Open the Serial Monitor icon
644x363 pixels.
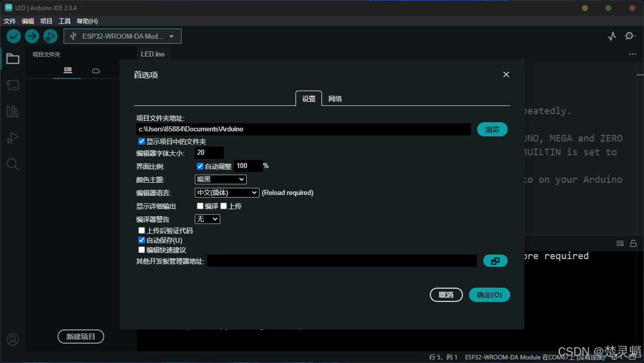tap(630, 36)
